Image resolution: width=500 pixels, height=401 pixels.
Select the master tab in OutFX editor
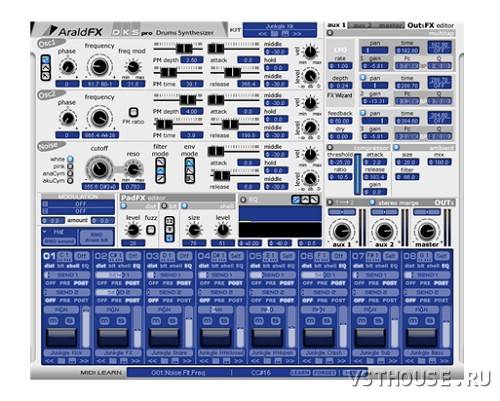click(x=391, y=25)
